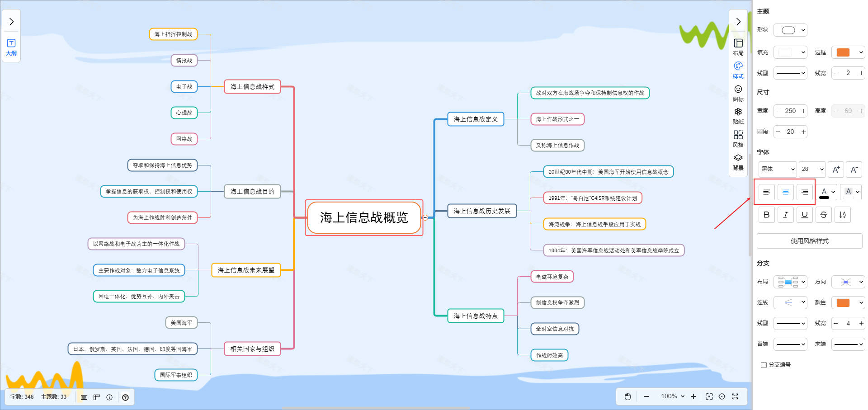Enter fullscreen mode from bottom toolbar
The width and height of the screenshot is (868, 410).
pyautogui.click(x=735, y=396)
